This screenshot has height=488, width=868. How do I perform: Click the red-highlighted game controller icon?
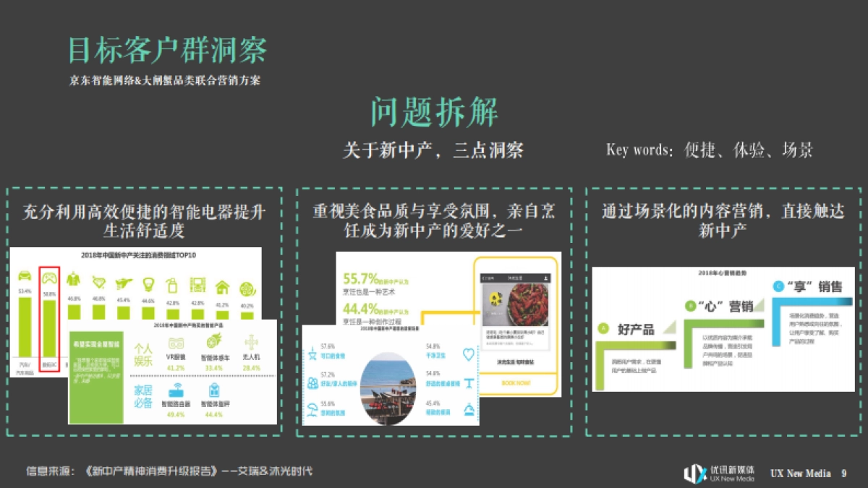point(49,278)
